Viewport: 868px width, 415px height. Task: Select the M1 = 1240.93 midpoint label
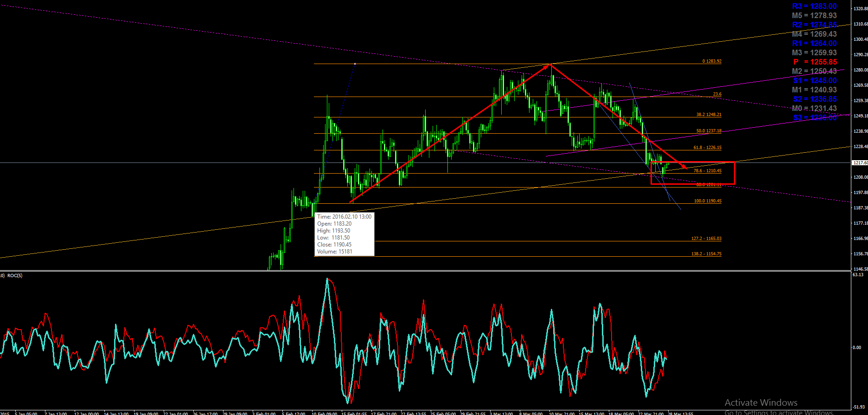click(x=814, y=90)
